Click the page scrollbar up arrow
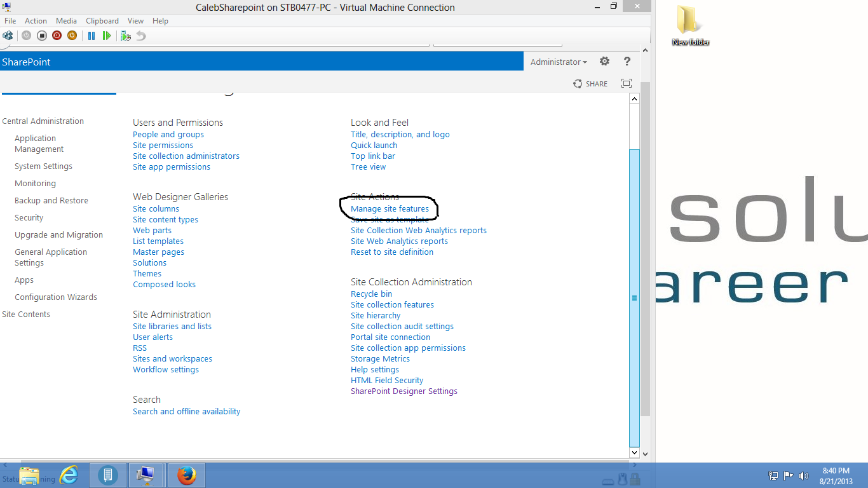Screen dimensions: 868x488 pos(634,99)
